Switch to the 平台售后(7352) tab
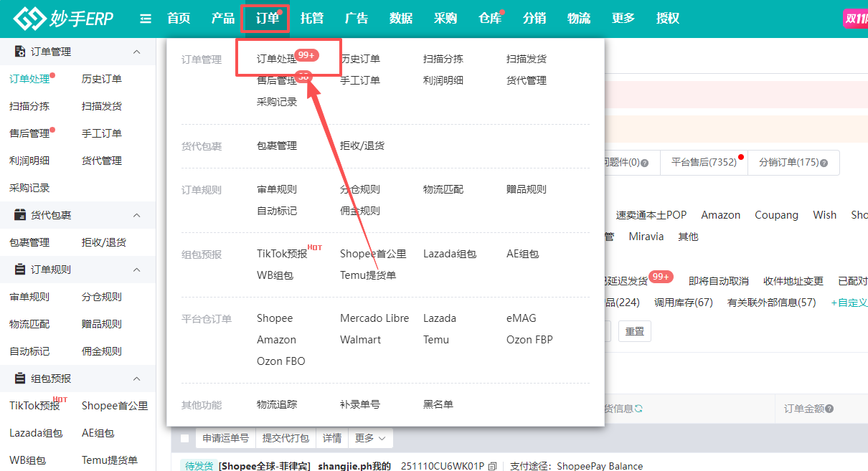Image resolution: width=868 pixels, height=471 pixels. (x=704, y=162)
